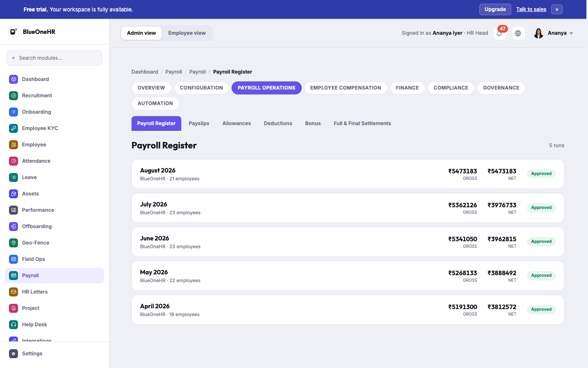588x368 pixels.
Task: Open the Performance chart icon
Action: click(x=13, y=210)
